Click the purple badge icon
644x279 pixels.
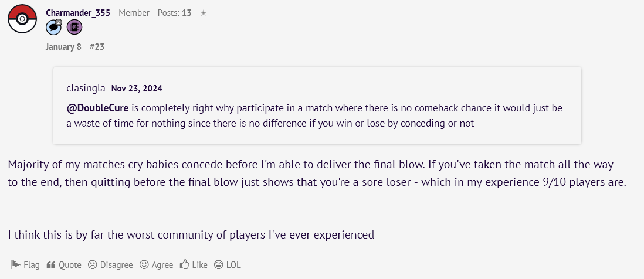coord(74,27)
